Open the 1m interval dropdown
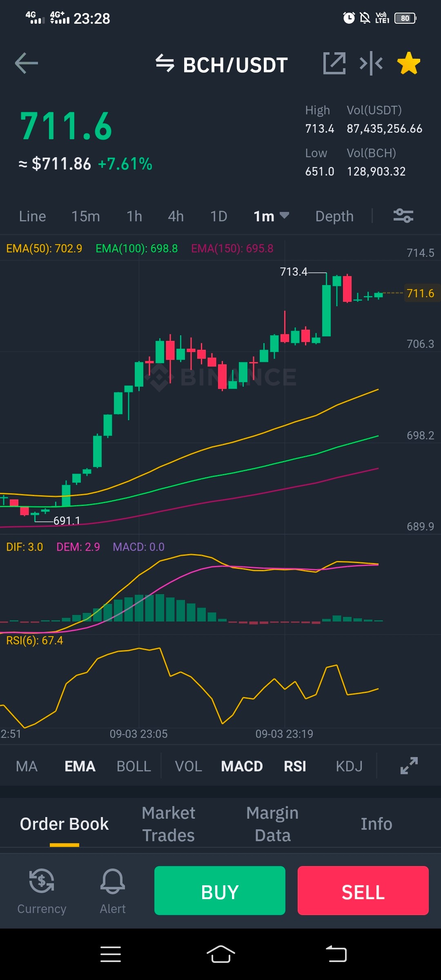441x980 pixels. (271, 216)
